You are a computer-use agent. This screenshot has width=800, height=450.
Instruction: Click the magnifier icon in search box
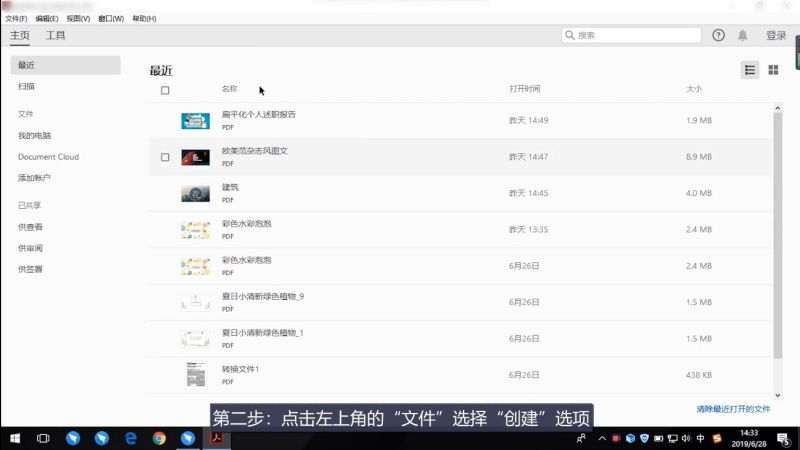click(x=570, y=35)
